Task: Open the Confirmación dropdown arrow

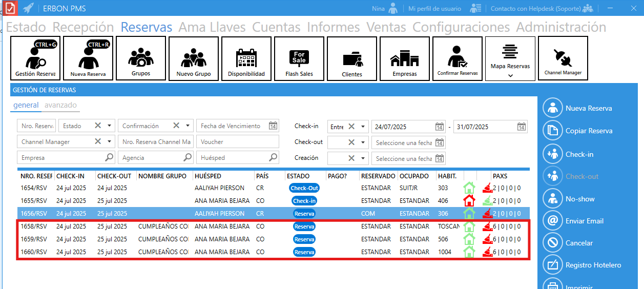Action: point(188,126)
